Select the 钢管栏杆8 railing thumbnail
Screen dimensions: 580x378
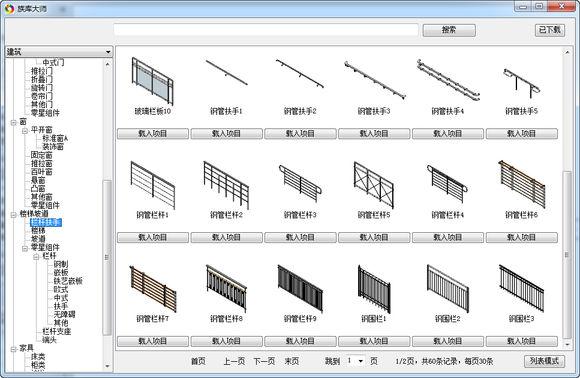pyautogui.click(x=226, y=288)
